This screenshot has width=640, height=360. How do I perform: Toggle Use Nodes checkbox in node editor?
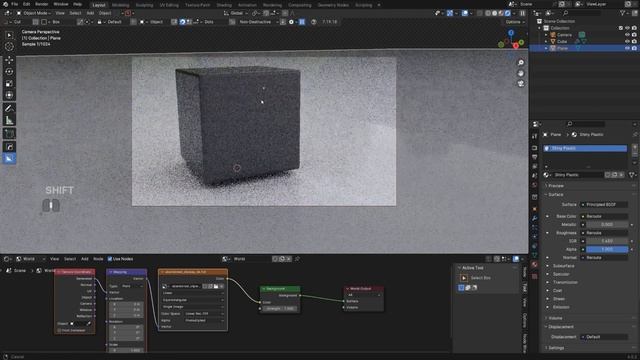coord(110,259)
